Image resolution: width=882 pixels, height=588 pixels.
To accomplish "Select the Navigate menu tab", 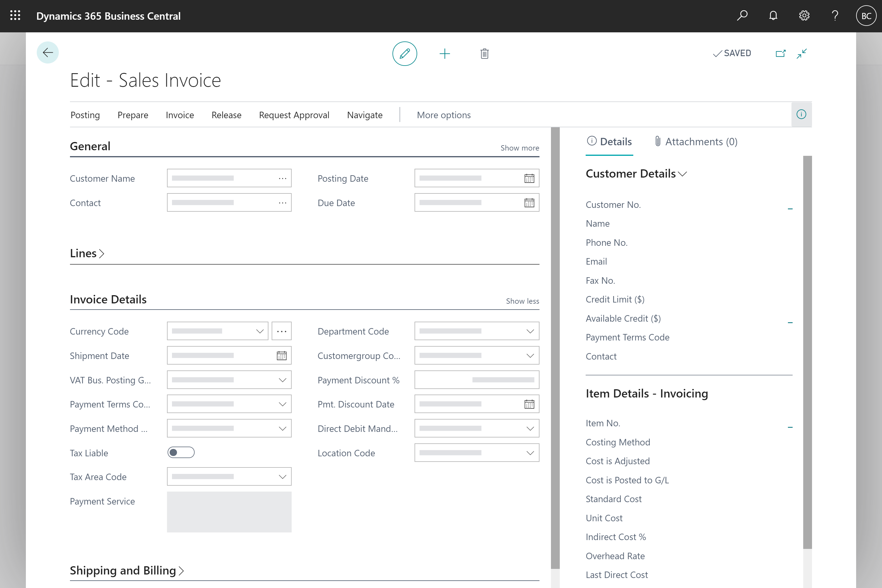I will (365, 114).
